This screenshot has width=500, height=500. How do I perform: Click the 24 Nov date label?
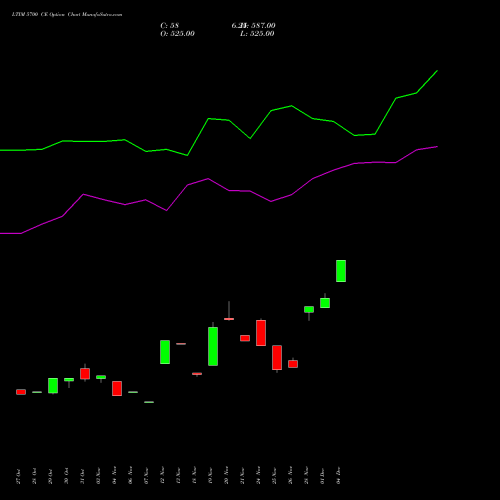[259, 476]
